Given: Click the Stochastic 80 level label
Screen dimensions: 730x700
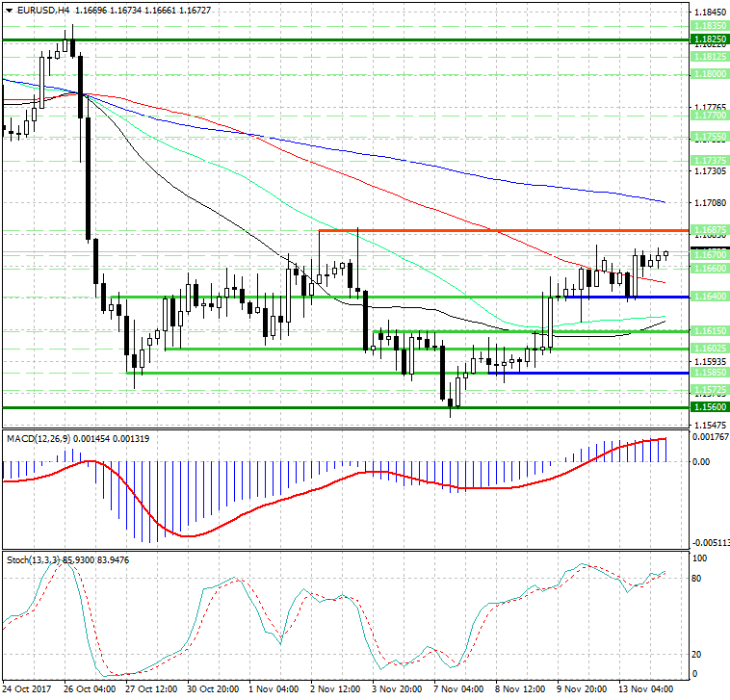Looking at the screenshot, I should click(x=696, y=579).
